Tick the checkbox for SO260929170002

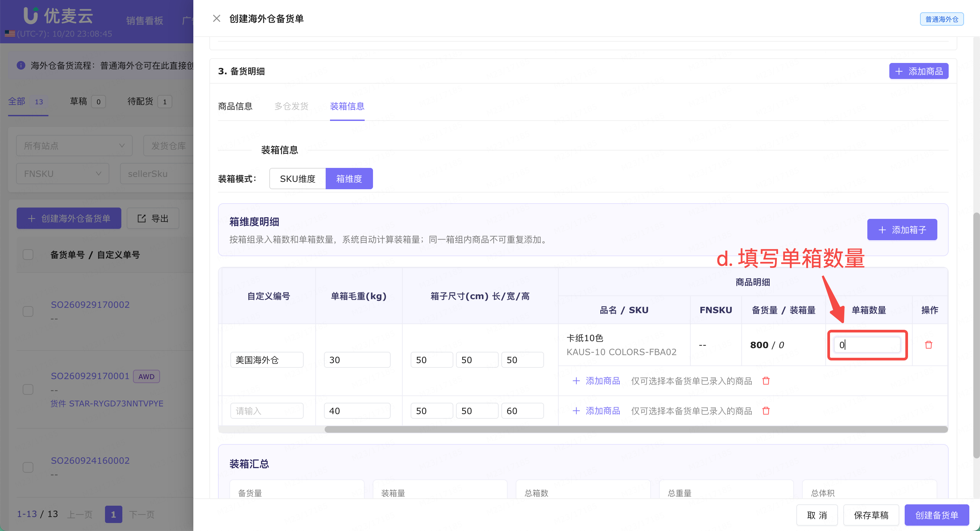pyautogui.click(x=28, y=311)
